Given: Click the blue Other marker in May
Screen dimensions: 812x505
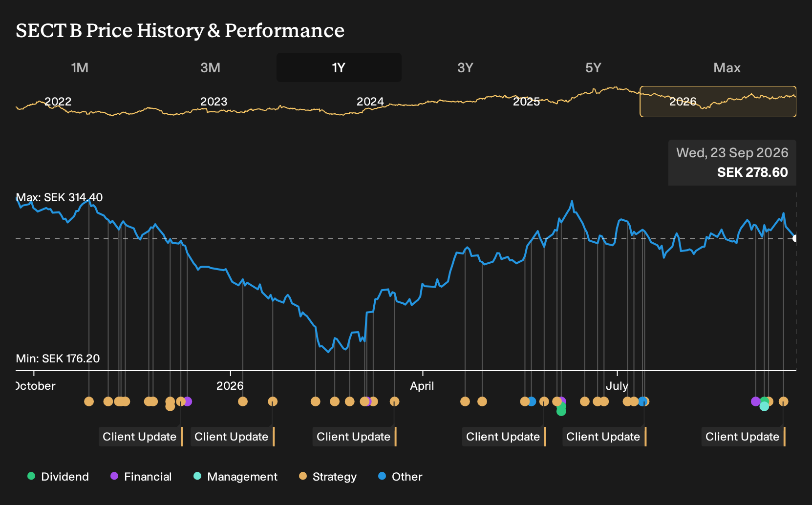Looking at the screenshot, I should 532,401.
